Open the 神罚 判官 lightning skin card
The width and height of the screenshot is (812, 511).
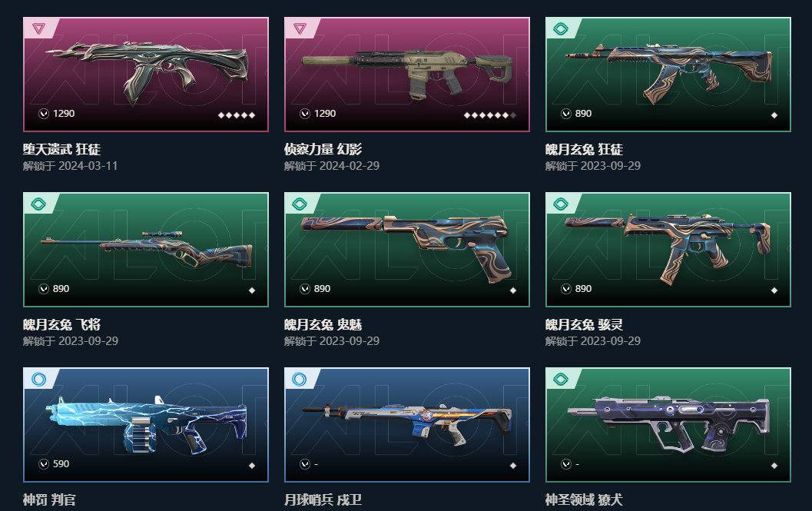click(x=145, y=425)
